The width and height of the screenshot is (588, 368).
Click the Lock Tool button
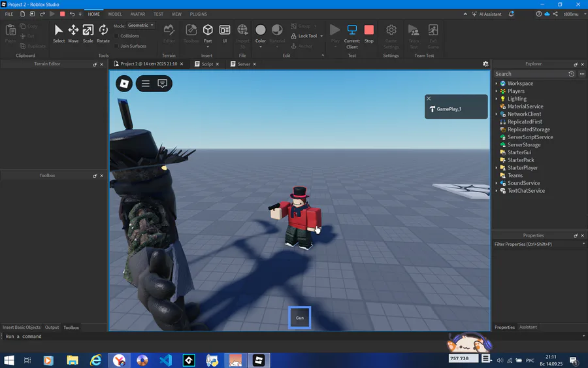coord(304,36)
